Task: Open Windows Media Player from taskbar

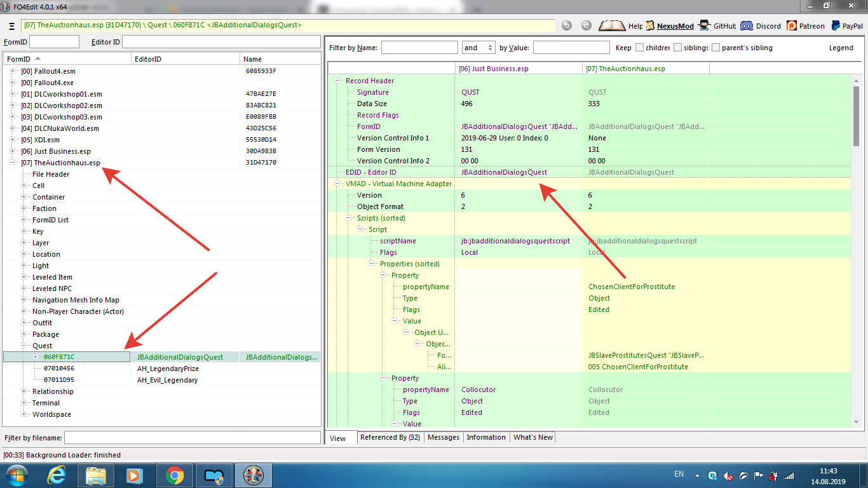Action: (133, 475)
